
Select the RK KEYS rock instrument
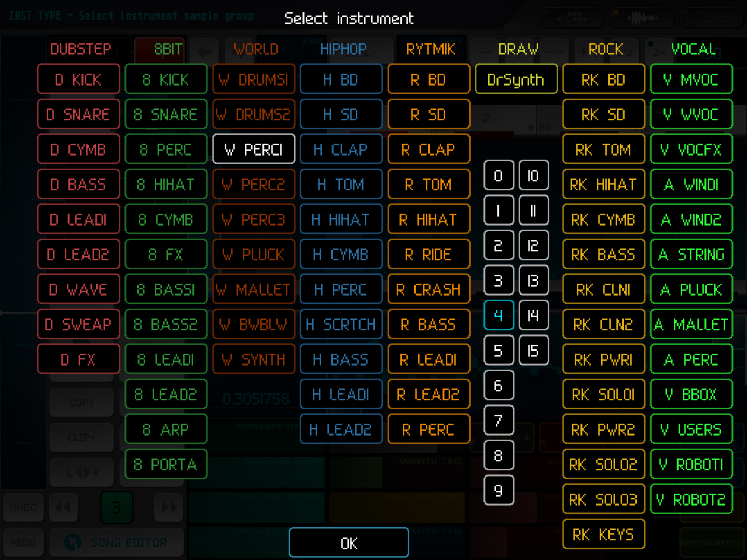tap(603, 534)
